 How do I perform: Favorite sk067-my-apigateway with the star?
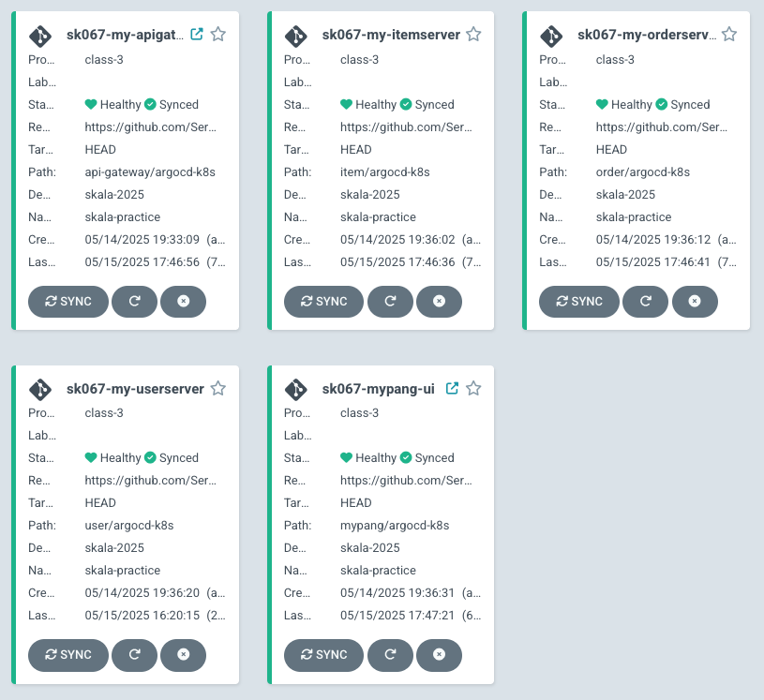pos(218,35)
